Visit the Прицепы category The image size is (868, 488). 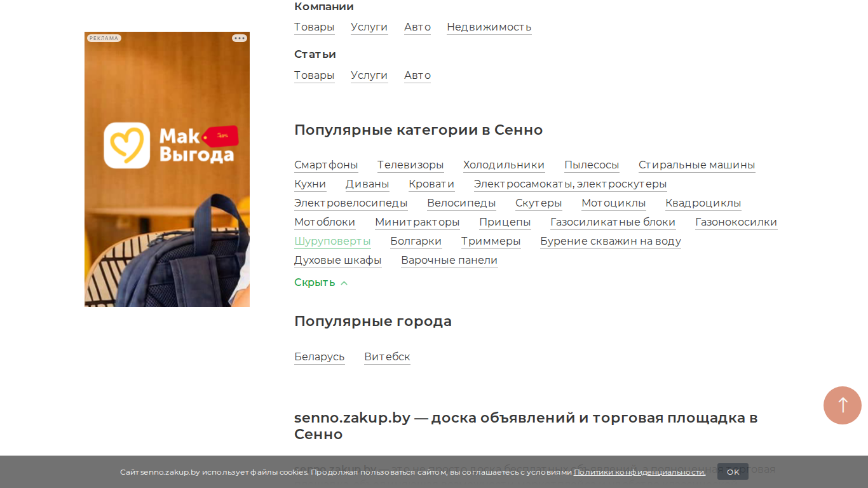pyautogui.click(x=505, y=222)
